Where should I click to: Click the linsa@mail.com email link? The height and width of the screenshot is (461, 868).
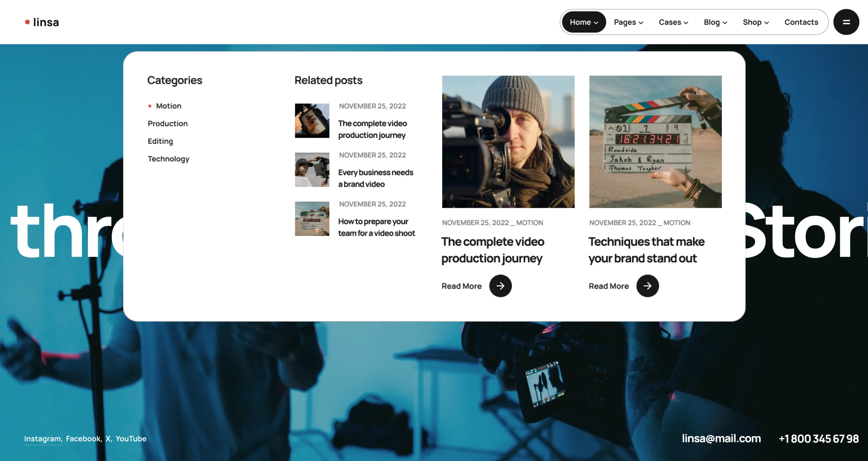721,438
